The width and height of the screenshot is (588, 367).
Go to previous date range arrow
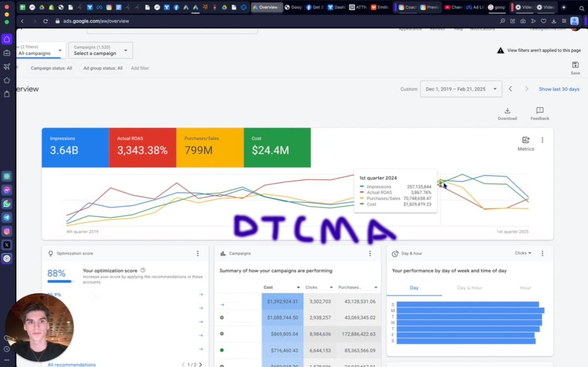point(510,89)
